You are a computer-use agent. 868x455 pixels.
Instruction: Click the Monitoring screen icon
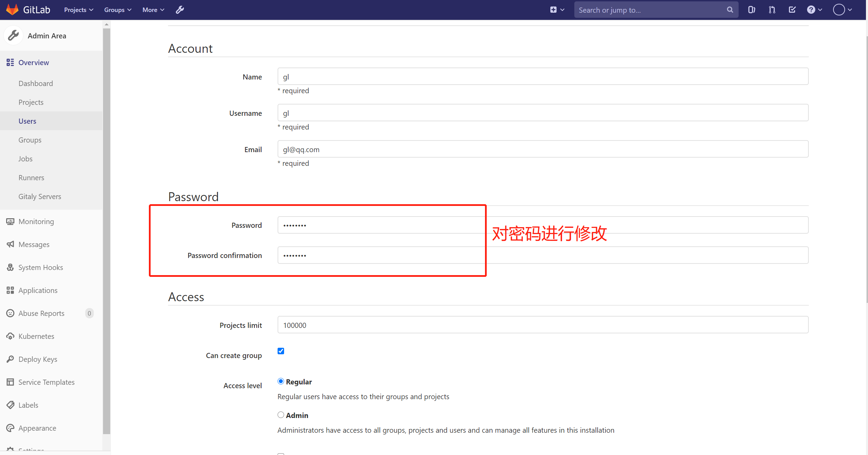10,222
